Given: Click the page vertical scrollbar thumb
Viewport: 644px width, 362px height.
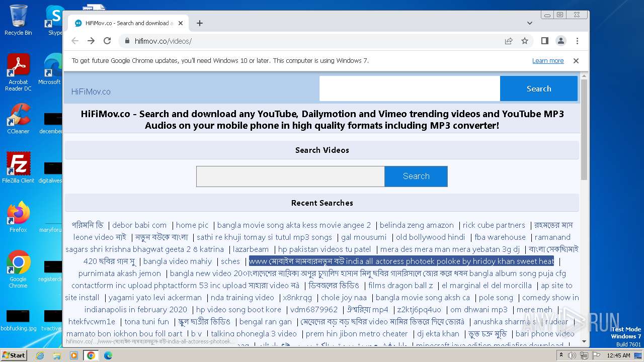Looking at the screenshot, I should pos(584,129).
